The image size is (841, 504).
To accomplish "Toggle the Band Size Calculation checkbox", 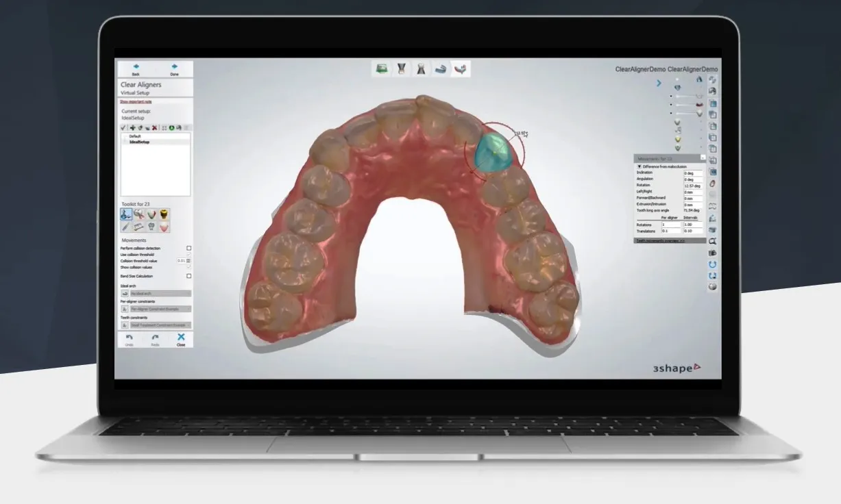I will (189, 276).
